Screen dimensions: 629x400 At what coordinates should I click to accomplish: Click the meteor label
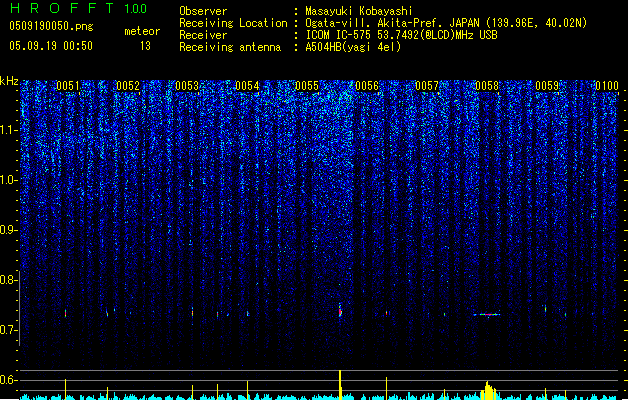coord(142,31)
